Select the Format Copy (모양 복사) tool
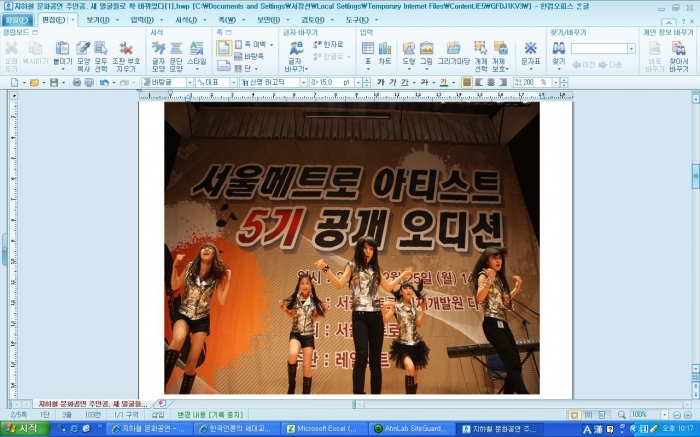The width and height of the screenshot is (700, 437). pyautogui.click(x=83, y=48)
